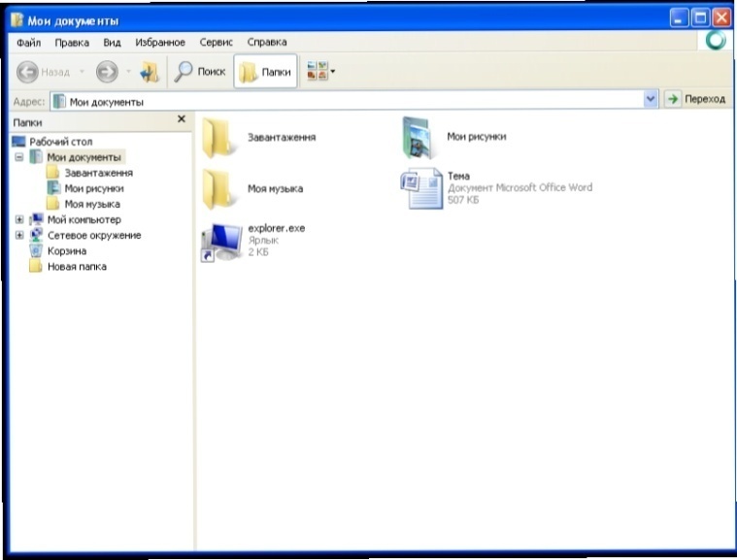737x560 pixels.
Task: Click the title bar window icon
Action: tap(17, 20)
